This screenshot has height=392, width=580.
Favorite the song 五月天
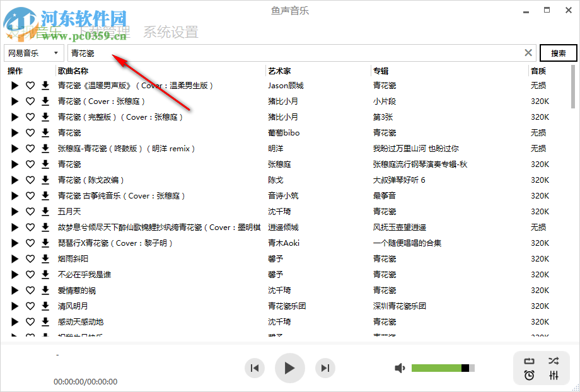[30, 211]
